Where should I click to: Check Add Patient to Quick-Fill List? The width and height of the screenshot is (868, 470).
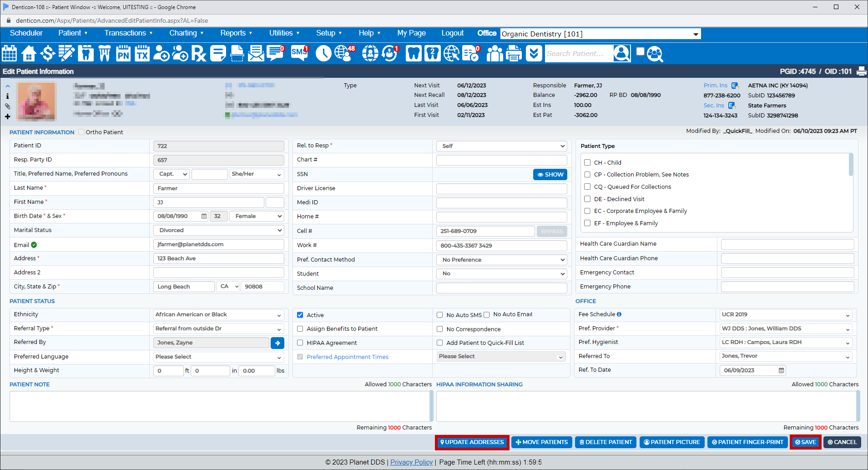440,343
